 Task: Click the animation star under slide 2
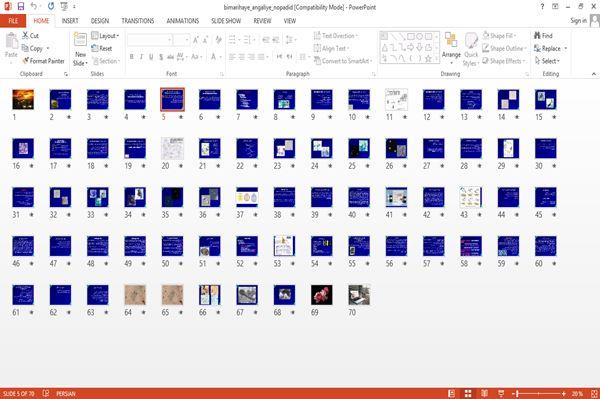(69, 117)
